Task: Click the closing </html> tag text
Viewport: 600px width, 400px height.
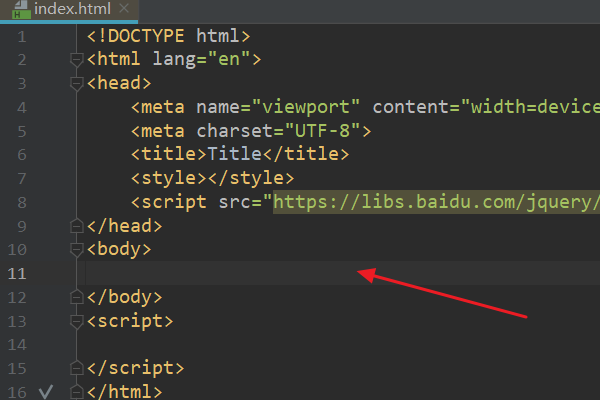Action: pos(124,392)
